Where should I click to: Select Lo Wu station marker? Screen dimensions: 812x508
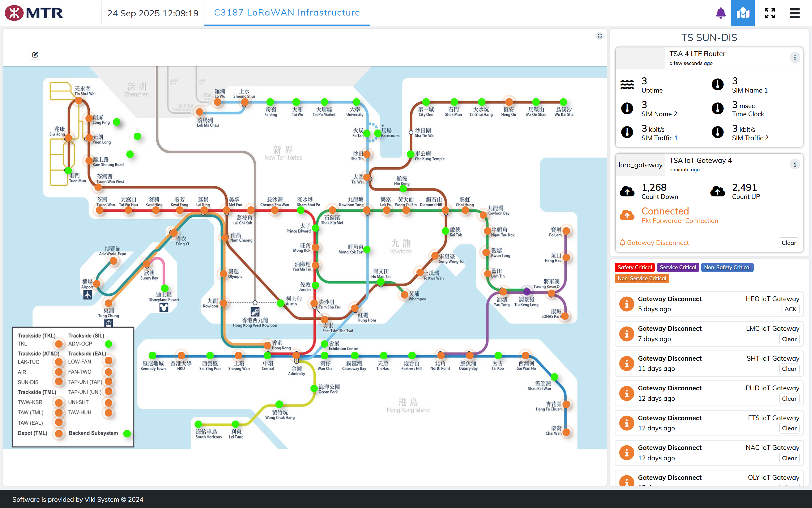click(218, 102)
